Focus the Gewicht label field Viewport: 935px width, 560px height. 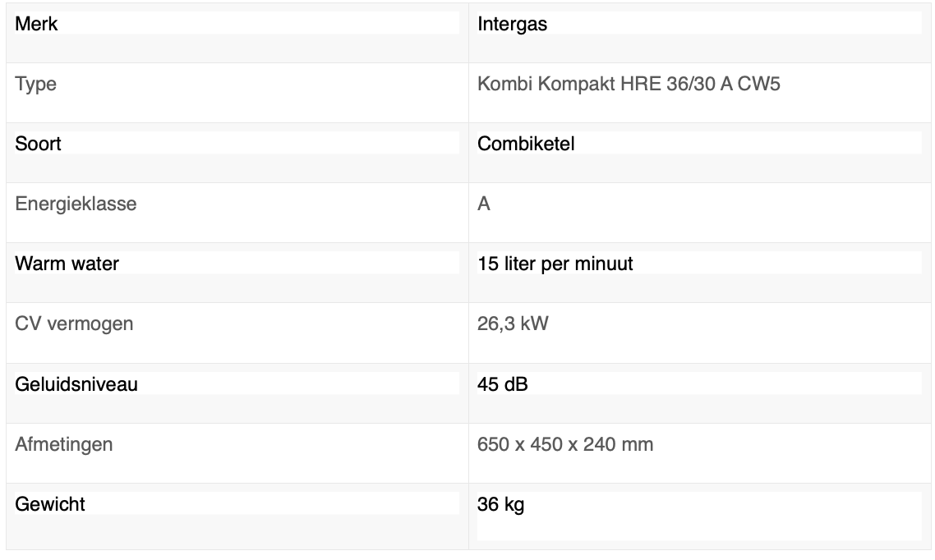tap(237, 504)
